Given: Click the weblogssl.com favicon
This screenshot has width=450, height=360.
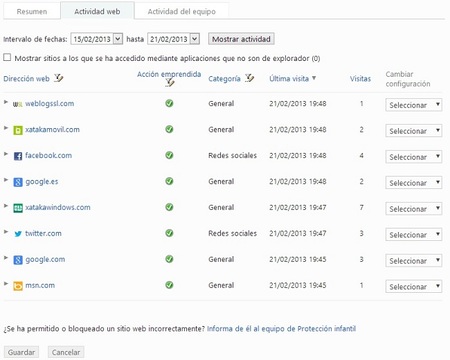Looking at the screenshot, I should click(17, 104).
